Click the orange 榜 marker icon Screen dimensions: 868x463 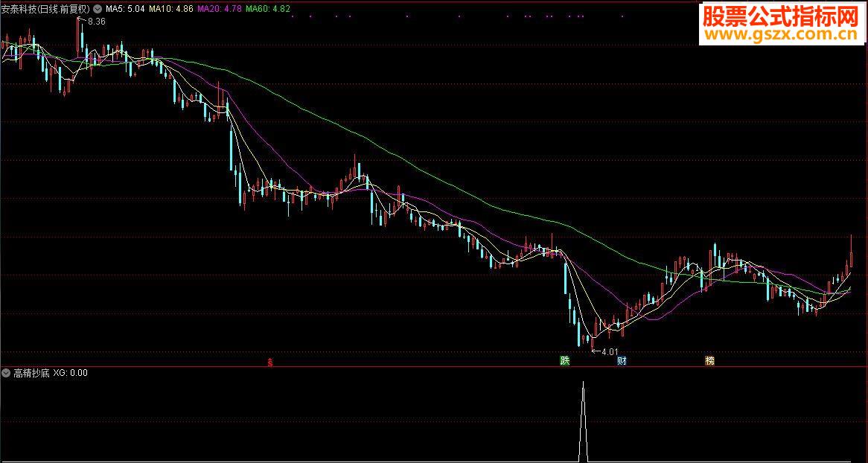tap(709, 361)
